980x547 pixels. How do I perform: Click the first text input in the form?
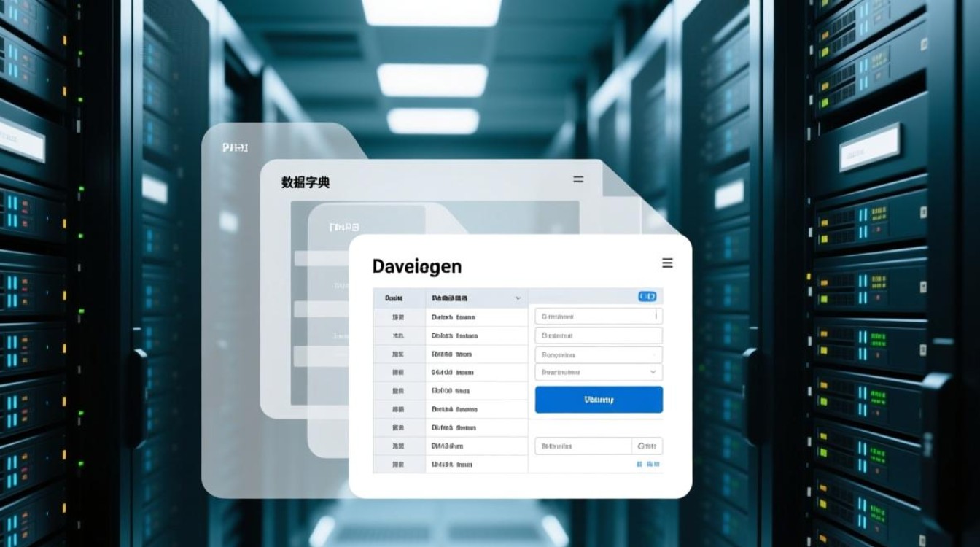[594, 317]
